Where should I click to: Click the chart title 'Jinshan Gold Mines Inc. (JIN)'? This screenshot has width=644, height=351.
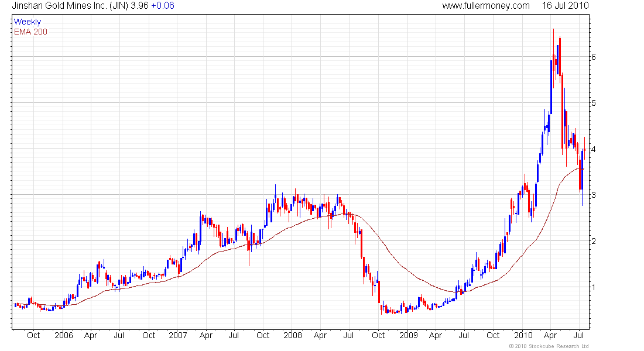70,6
